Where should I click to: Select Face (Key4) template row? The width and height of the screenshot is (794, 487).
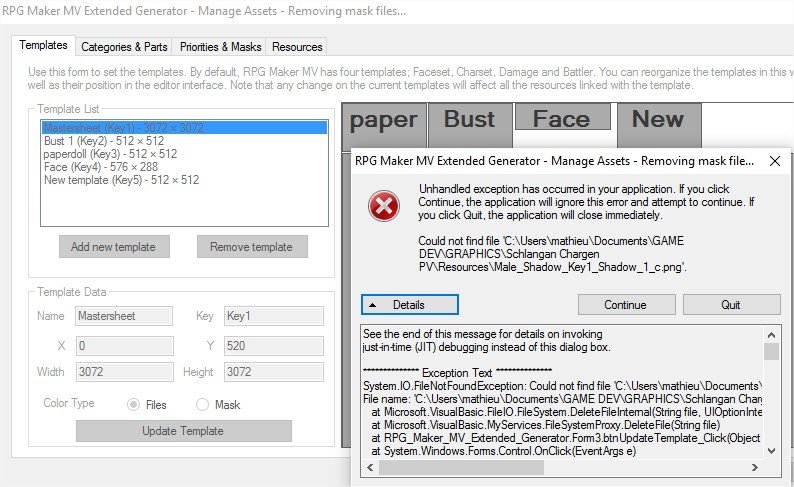click(184, 167)
